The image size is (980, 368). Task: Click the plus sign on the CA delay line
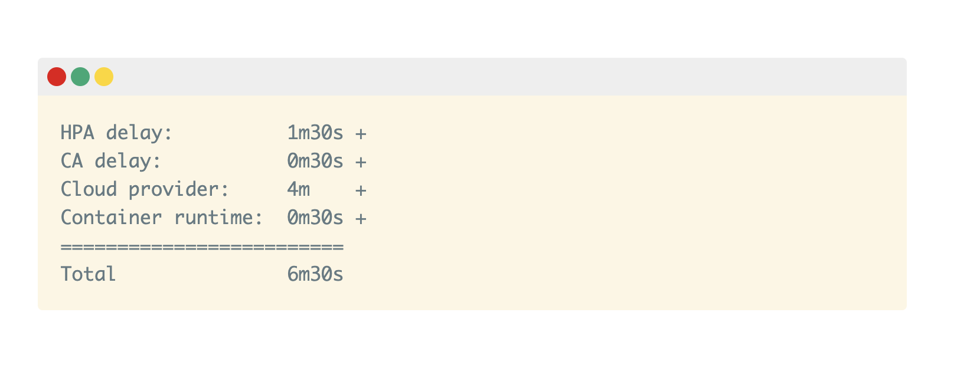click(361, 162)
